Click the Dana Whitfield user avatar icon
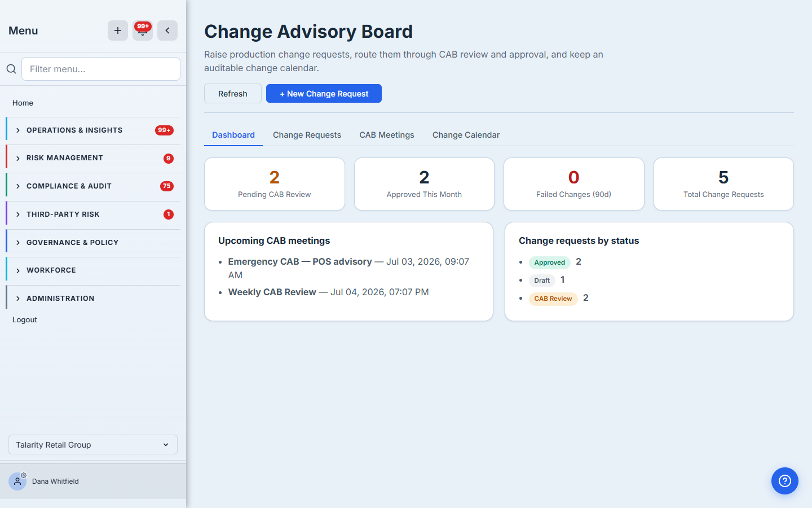Image resolution: width=812 pixels, height=508 pixels. (x=17, y=481)
